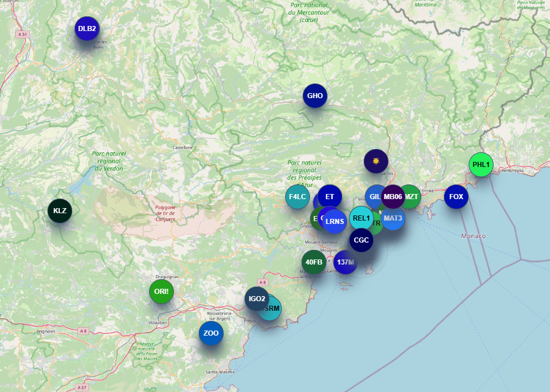Select the IGO2 marker near Fréjus
The image size is (550, 392).
(256, 298)
